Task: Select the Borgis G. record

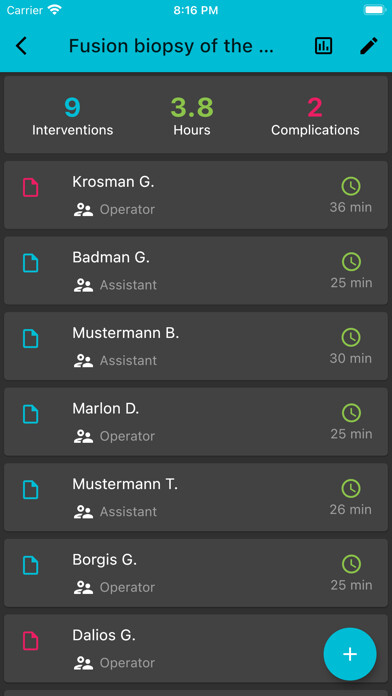Action: pyautogui.click(x=196, y=573)
